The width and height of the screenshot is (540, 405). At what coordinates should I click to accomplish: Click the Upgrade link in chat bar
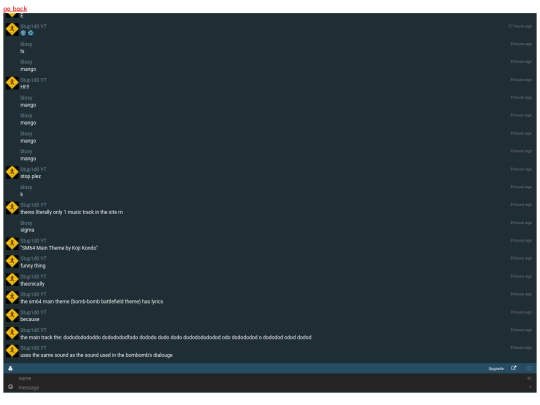tap(496, 368)
